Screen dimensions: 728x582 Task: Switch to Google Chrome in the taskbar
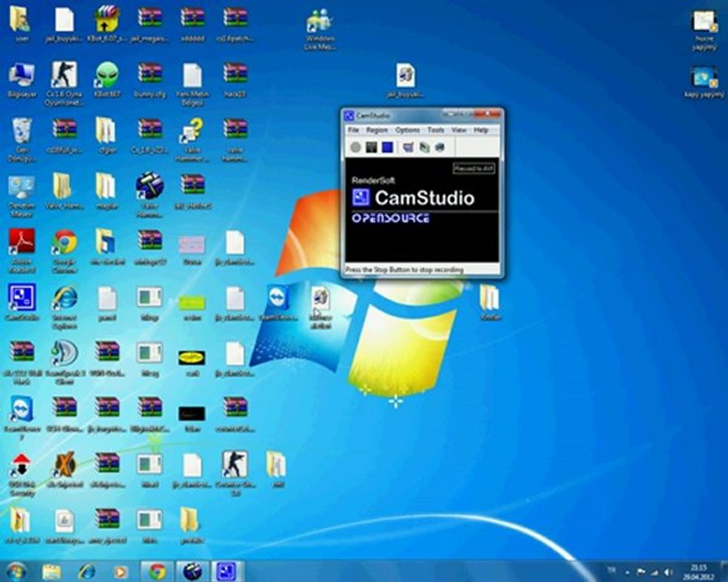(x=156, y=571)
